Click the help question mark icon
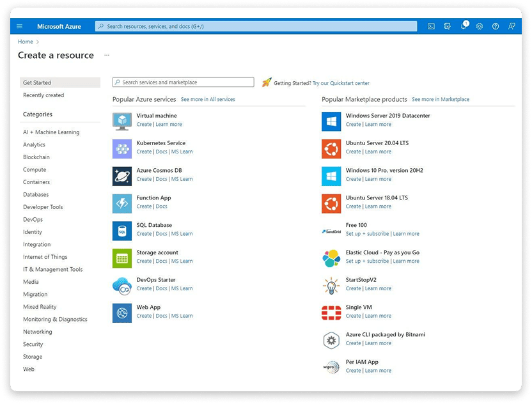532x404 pixels. [x=496, y=26]
